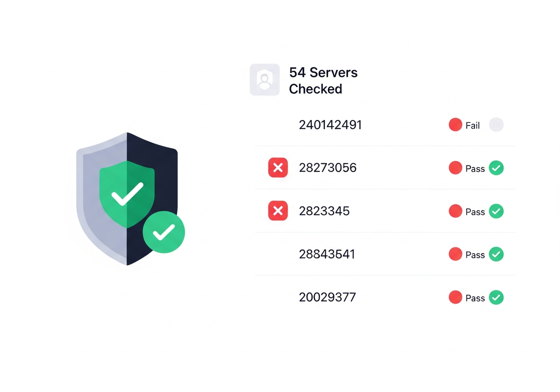Toggle the green check beside 2823345
Image resolution: width=560 pixels, height=392 pixels.
click(496, 211)
